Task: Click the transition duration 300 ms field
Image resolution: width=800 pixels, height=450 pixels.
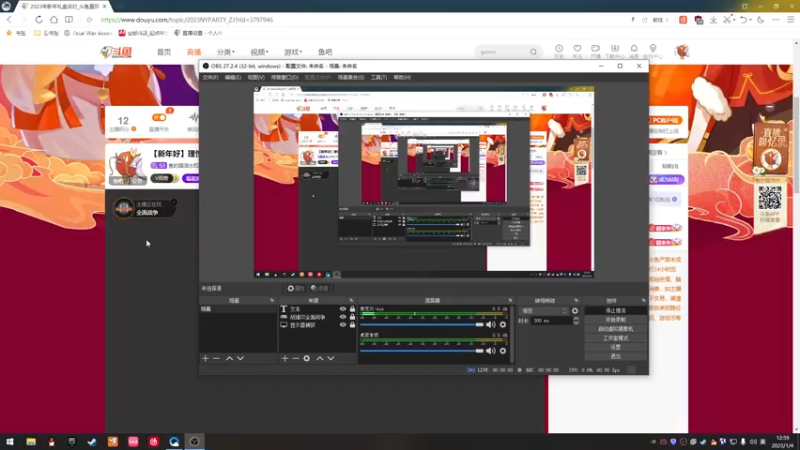Action: point(552,321)
